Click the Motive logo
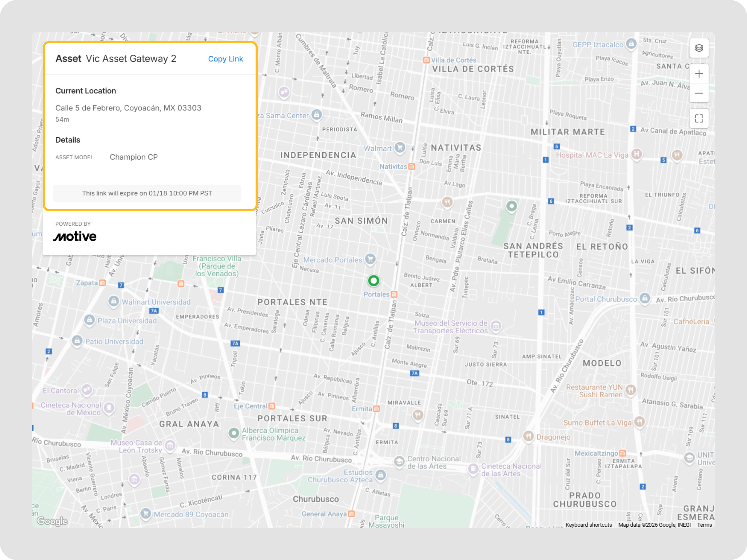 75,236
